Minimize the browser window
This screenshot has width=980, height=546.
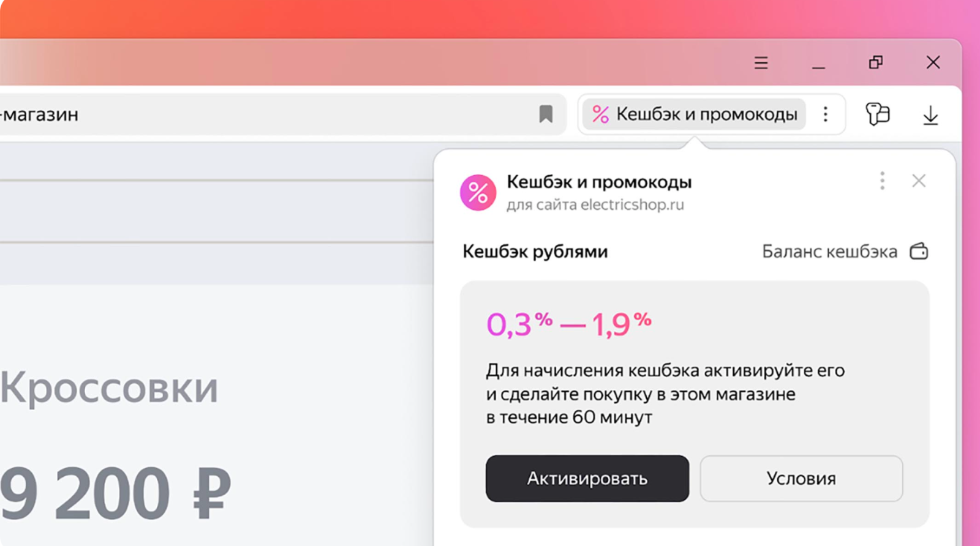818,63
